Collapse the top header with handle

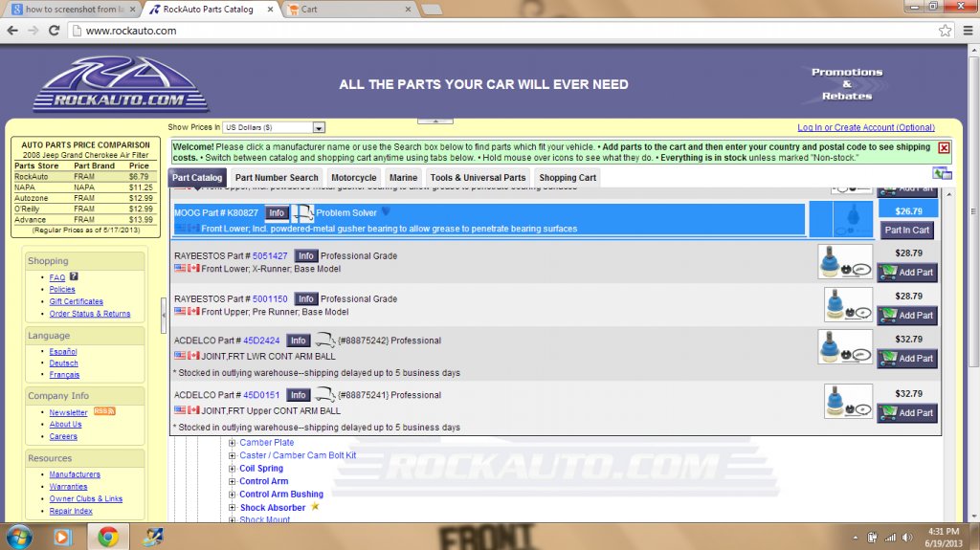[x=435, y=121]
